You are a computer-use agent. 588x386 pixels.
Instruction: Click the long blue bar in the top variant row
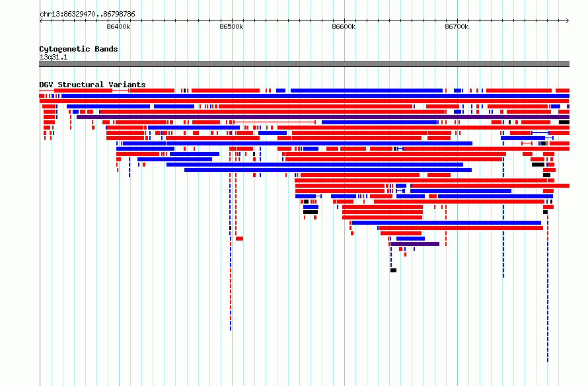[x=367, y=91]
